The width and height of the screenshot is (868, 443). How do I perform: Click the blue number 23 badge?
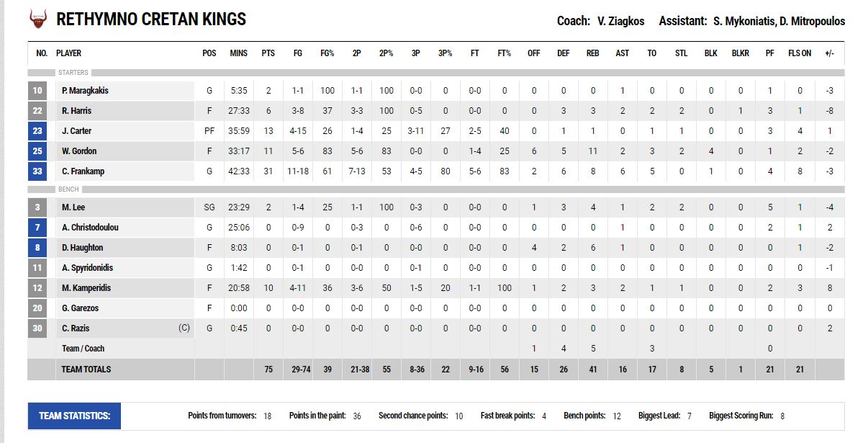(x=37, y=131)
